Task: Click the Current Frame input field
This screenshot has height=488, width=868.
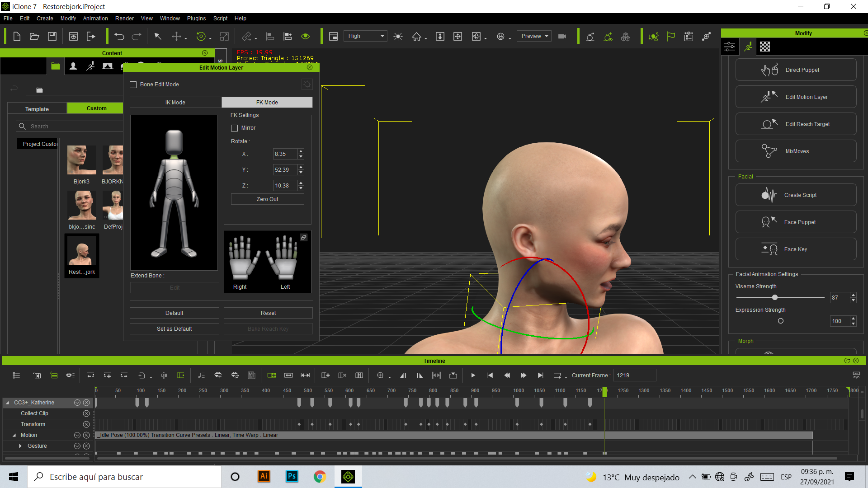Action: tap(635, 375)
